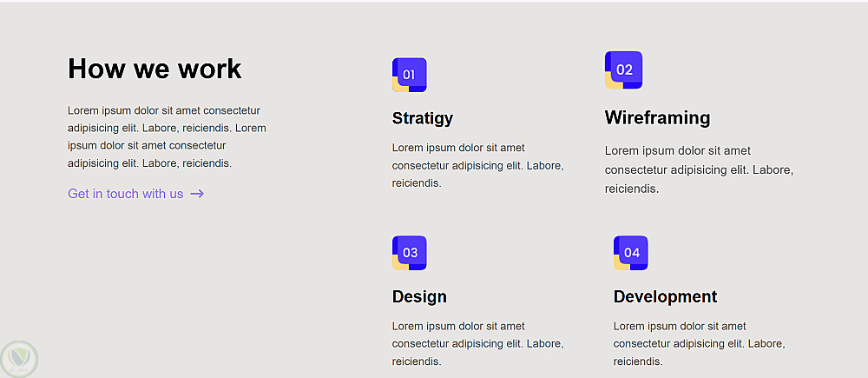
Task: Click the Design heading
Action: pyautogui.click(x=419, y=296)
